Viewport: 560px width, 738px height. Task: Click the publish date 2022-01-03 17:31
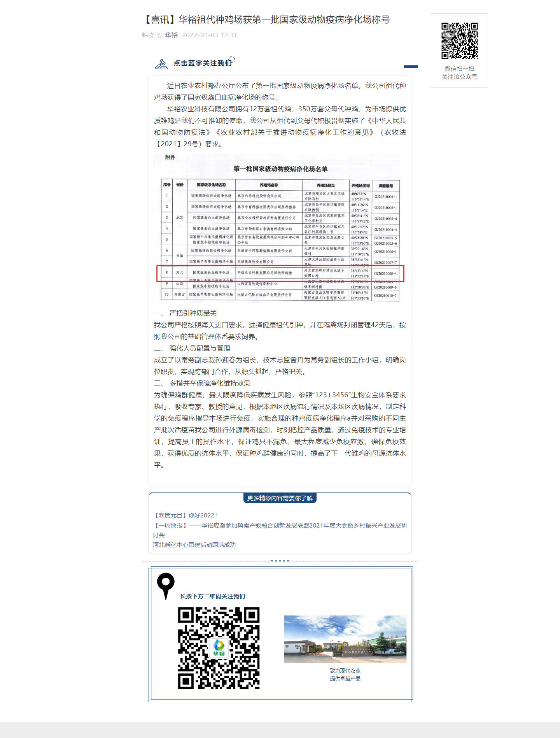(209, 35)
